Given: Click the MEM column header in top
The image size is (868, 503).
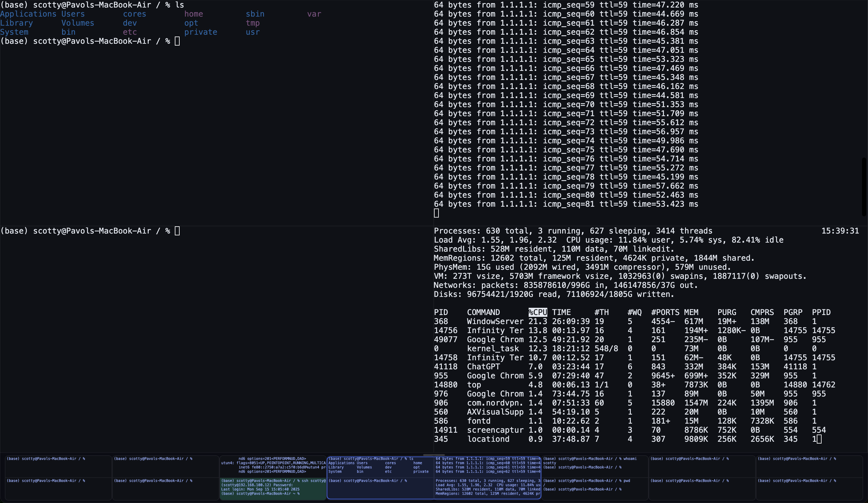Looking at the screenshot, I should pos(691,312).
